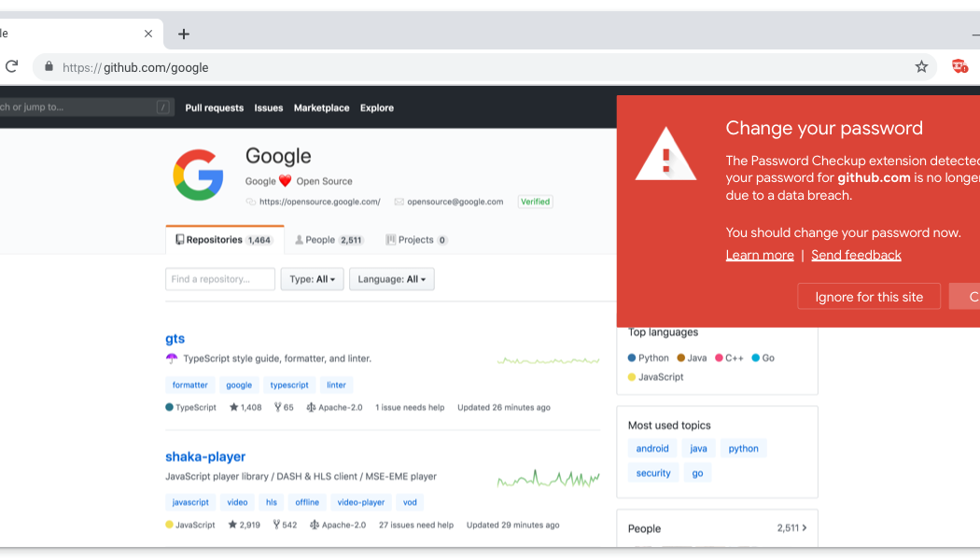Viewport: 980px width, 560px height.
Task: Reload the page with the refresh icon
Action: click(12, 66)
